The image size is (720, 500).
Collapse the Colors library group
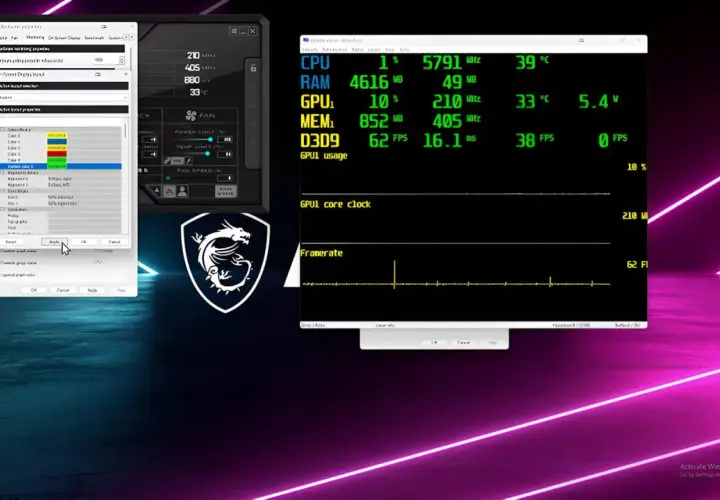tap(2, 130)
